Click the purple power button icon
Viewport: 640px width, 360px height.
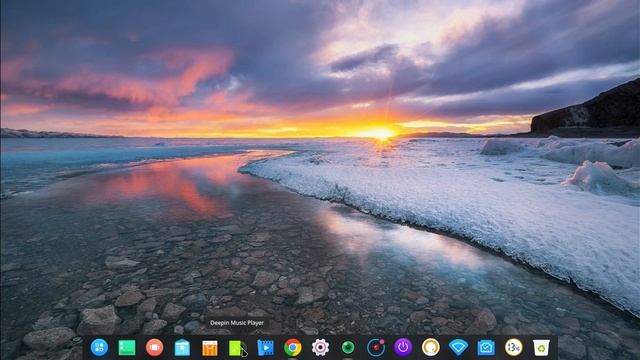click(x=403, y=347)
